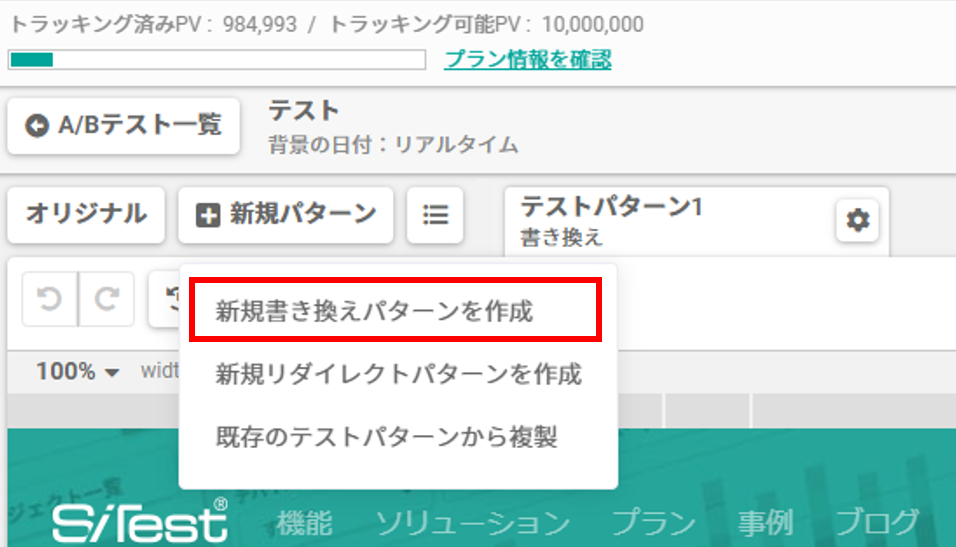Open プラン in the site navigation
Image resolution: width=956 pixels, height=547 pixels.
pyautogui.click(x=654, y=523)
